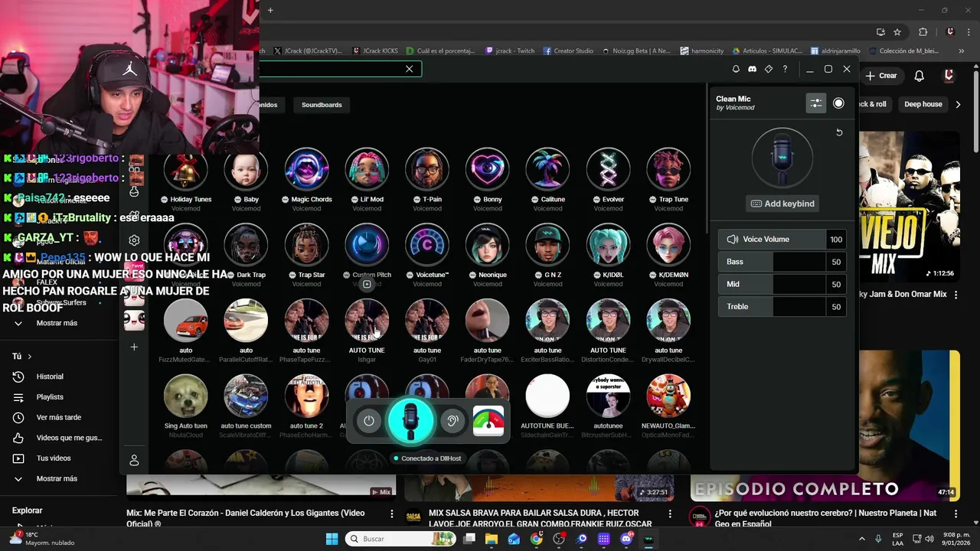Open options for Nuestro Planeta video
980x551 pixels.
pos(955,514)
